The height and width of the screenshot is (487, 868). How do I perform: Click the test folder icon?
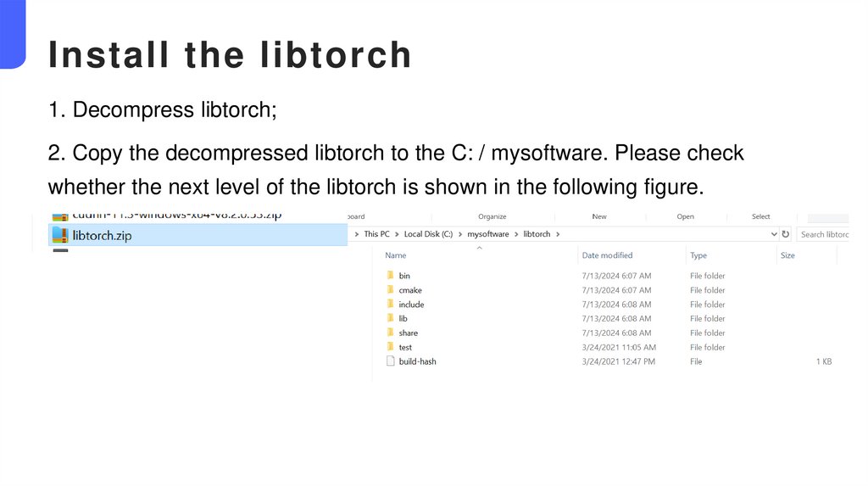coord(391,348)
